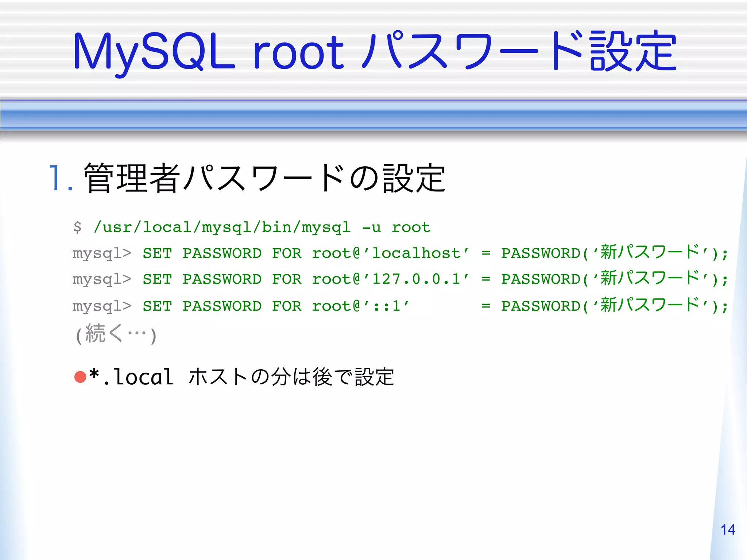Click the '$' shell prompt symbol
This screenshot has width=747, height=560.
[x=77, y=227]
